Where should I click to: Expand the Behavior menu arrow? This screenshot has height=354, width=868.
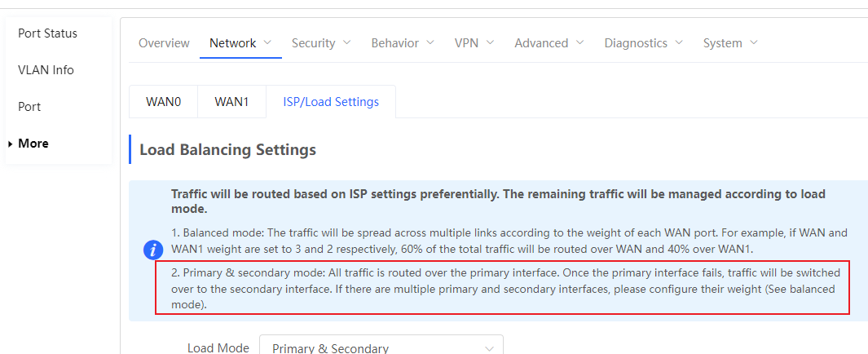[x=430, y=42]
